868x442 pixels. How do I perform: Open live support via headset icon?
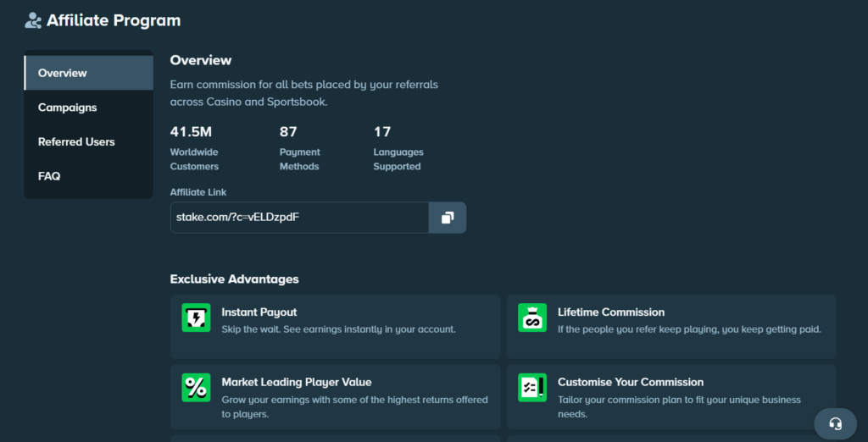tap(835, 423)
